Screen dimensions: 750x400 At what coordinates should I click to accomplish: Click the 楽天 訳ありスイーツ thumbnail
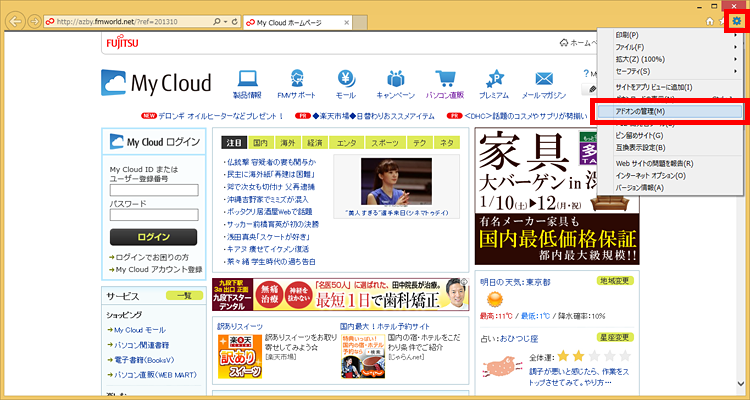point(240,356)
